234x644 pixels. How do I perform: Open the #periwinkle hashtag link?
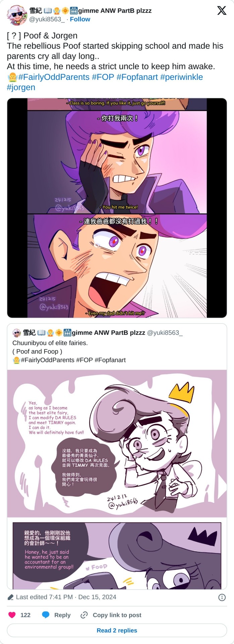pyautogui.click(x=181, y=77)
